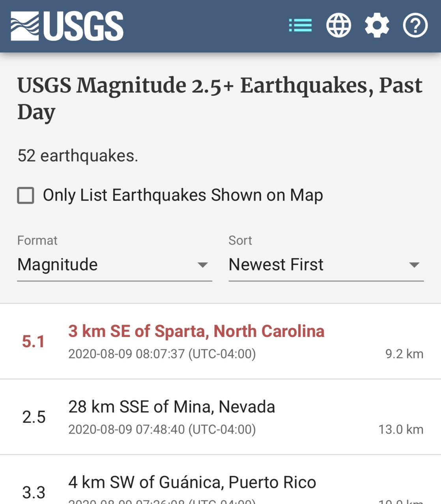Screen dimensions: 441x504
Task: Click the 9.2 km depth of Sparta quake
Action: [x=404, y=354]
